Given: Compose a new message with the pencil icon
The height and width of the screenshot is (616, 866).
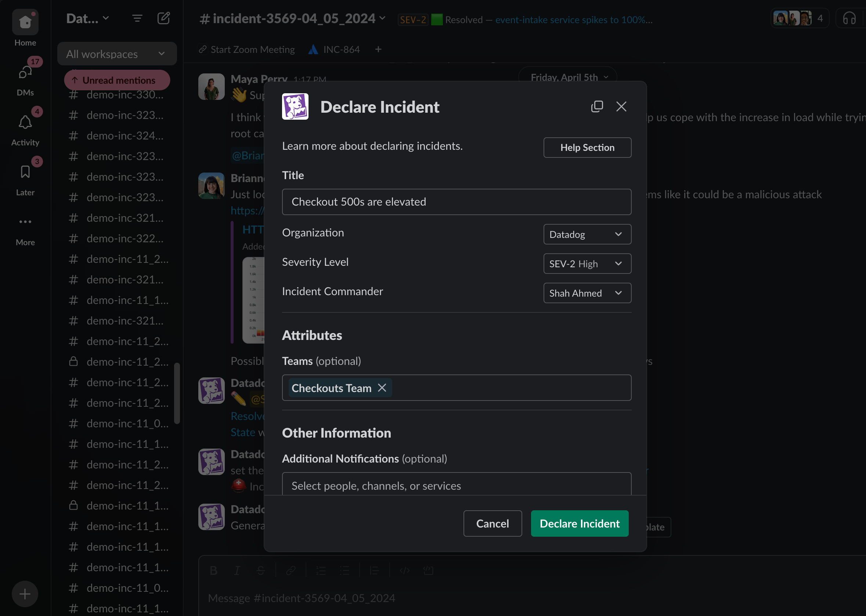Looking at the screenshot, I should 163,18.
